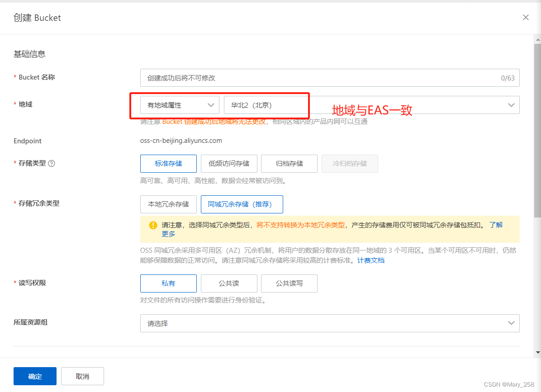Select 标准存储 storage type
The height and width of the screenshot is (392, 541).
(168, 164)
